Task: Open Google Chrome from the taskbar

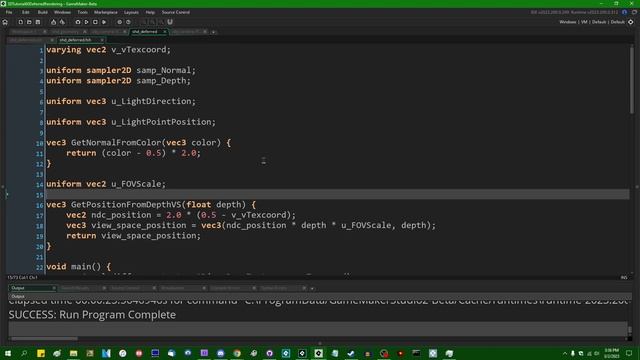Action: 237,353
